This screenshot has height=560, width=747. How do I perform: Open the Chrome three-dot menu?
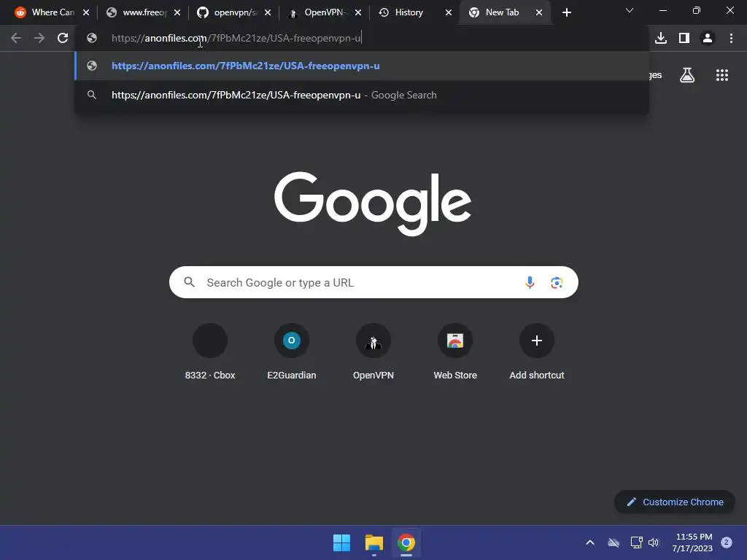[x=731, y=38]
